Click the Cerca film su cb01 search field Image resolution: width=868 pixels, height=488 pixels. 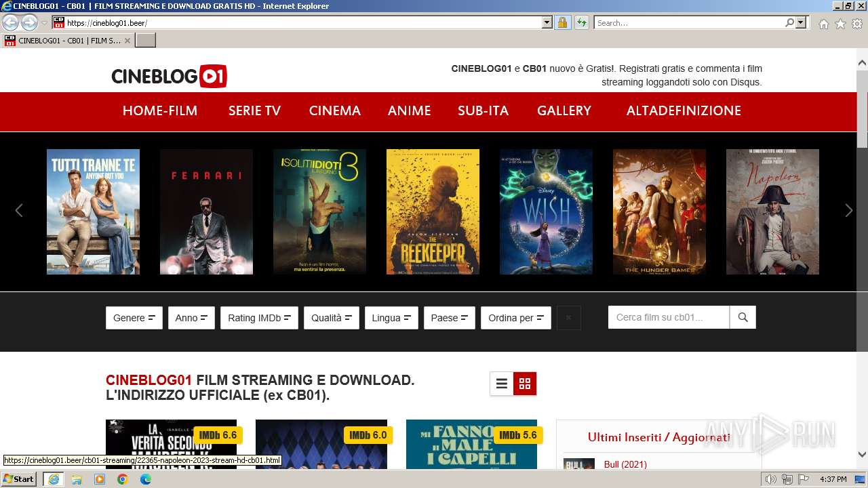[x=669, y=317]
